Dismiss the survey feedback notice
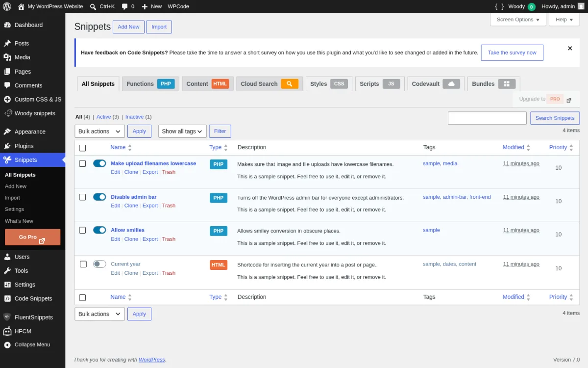 (570, 49)
